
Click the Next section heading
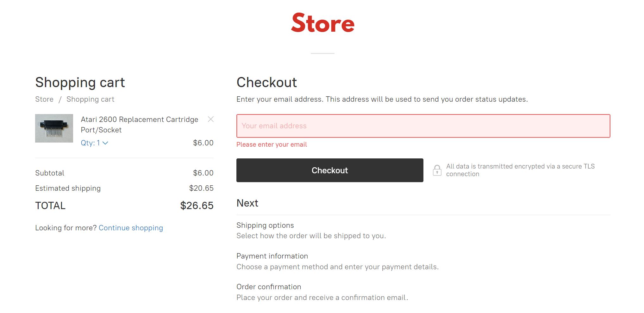coord(247,203)
